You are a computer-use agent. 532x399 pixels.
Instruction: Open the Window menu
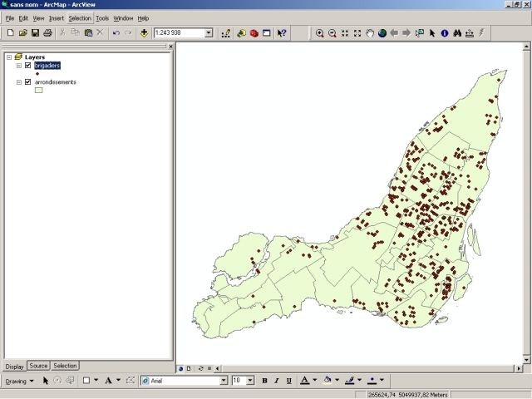pos(123,18)
